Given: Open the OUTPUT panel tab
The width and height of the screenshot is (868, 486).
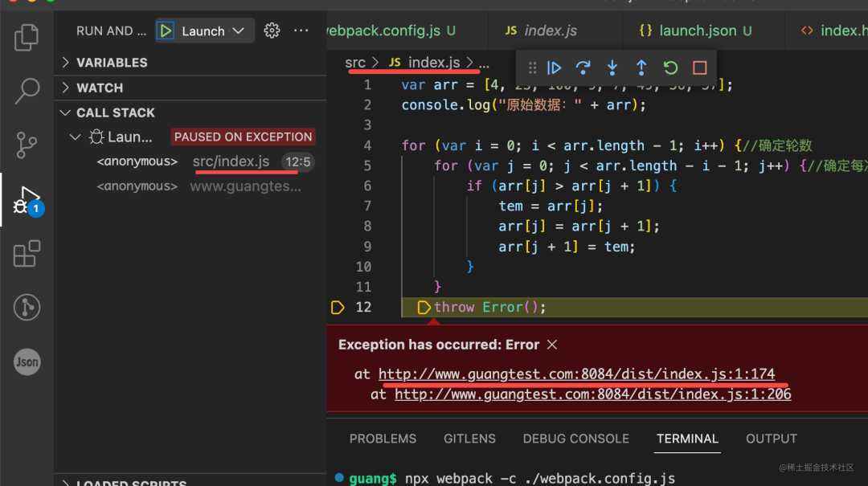Looking at the screenshot, I should pyautogui.click(x=771, y=439).
